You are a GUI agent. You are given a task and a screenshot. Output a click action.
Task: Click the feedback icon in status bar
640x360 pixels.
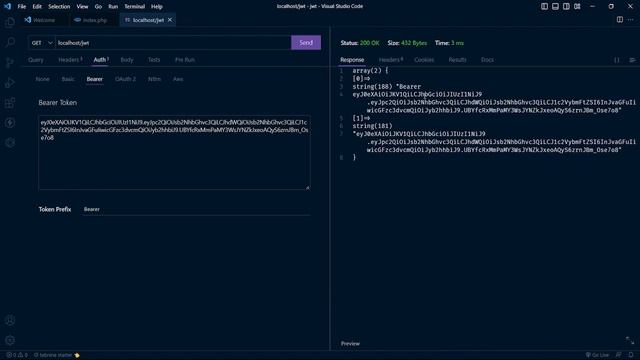(619, 355)
